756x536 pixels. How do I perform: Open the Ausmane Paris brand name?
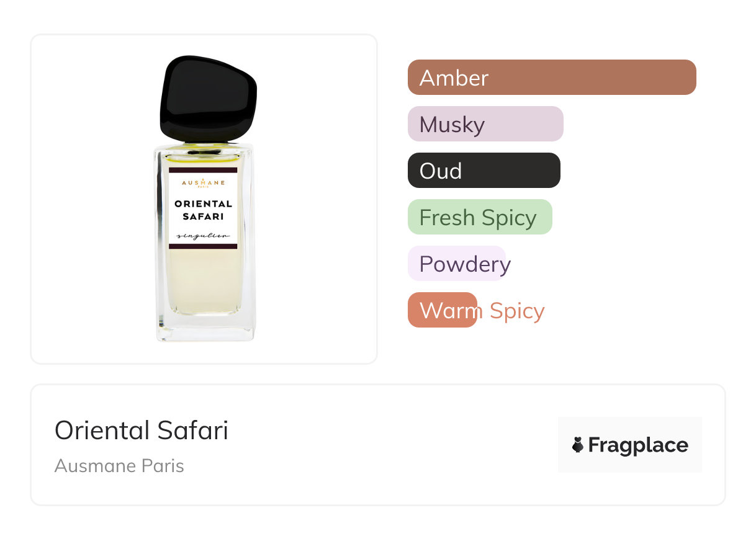[x=119, y=466]
